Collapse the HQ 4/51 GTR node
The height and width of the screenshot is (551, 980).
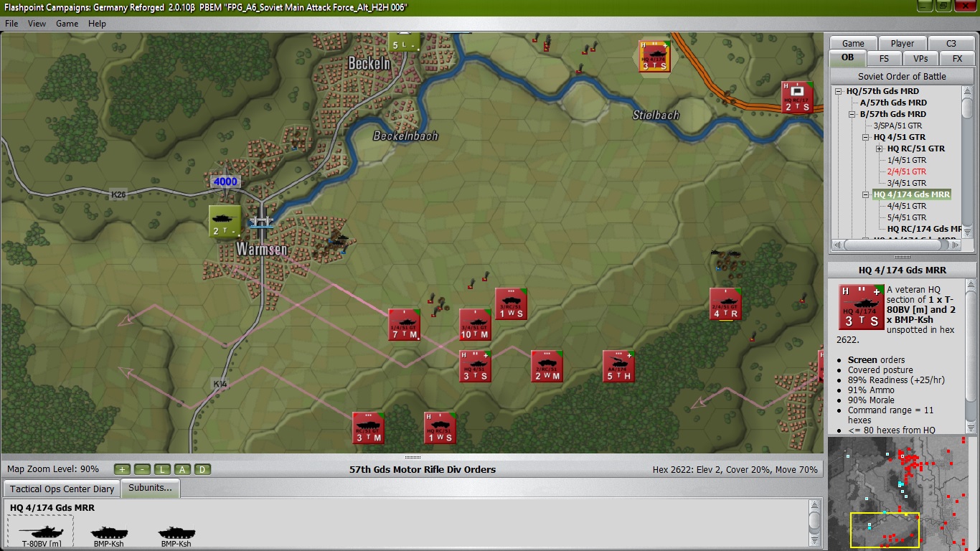pos(866,137)
